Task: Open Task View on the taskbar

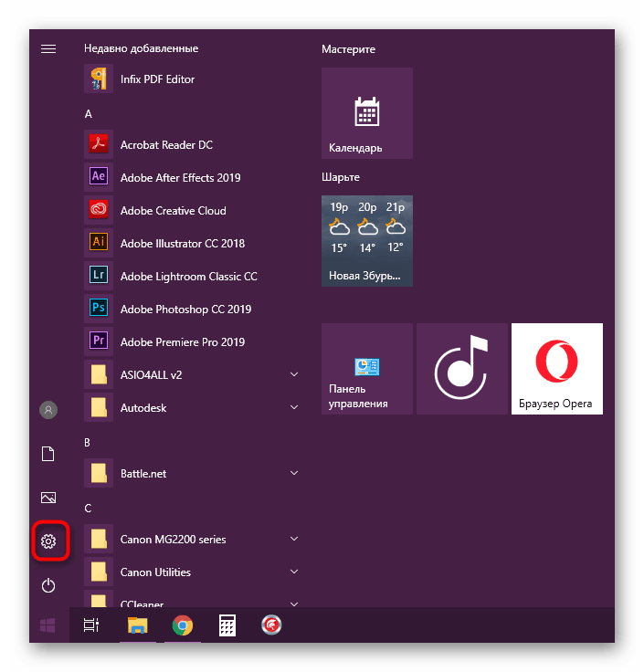Action: [x=91, y=625]
